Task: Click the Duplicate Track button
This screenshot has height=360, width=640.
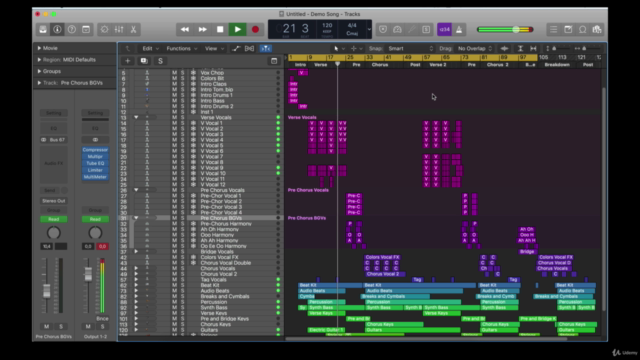Action: [x=144, y=61]
